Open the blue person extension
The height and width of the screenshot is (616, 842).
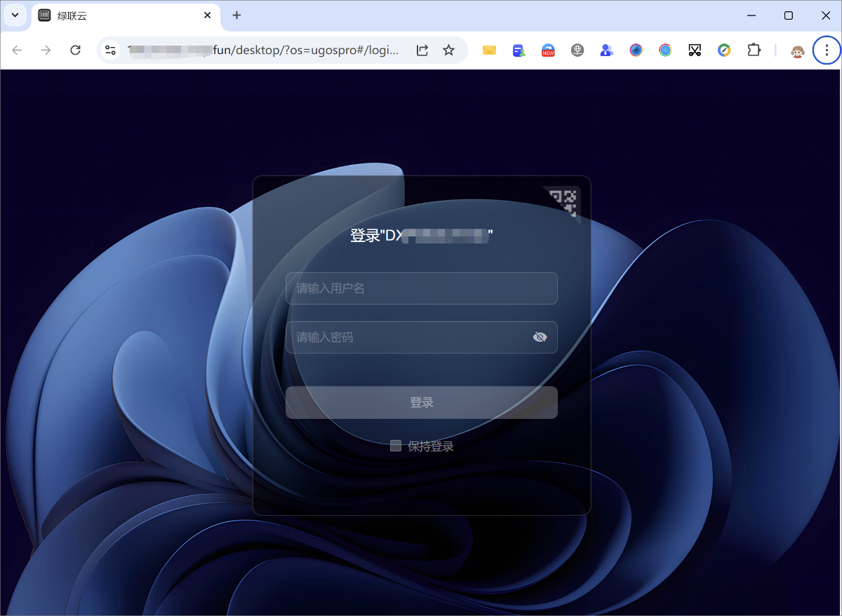(607, 51)
